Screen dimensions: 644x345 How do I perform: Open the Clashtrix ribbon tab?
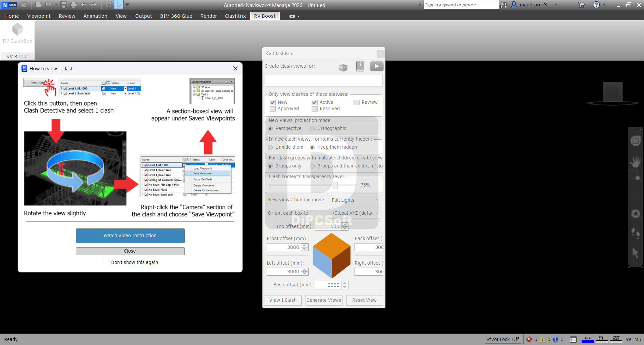tap(235, 16)
